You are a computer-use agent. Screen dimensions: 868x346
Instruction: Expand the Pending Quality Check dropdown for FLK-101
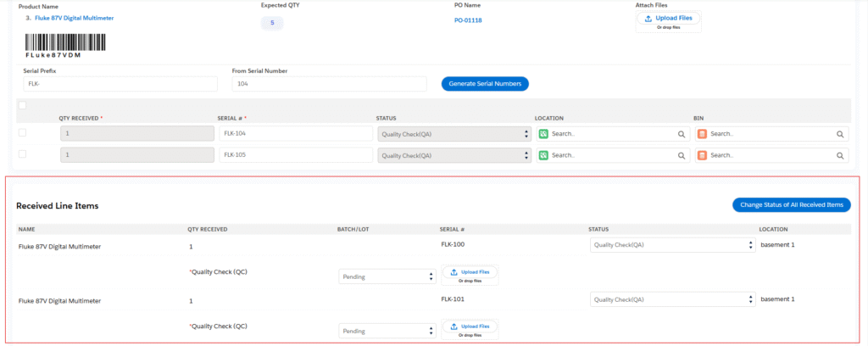click(x=387, y=330)
